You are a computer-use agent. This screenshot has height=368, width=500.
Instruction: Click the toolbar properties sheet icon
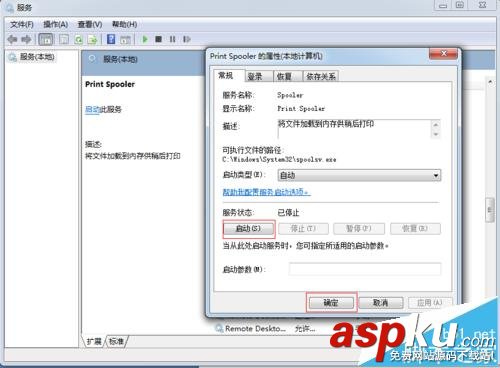pyautogui.click(x=64, y=39)
